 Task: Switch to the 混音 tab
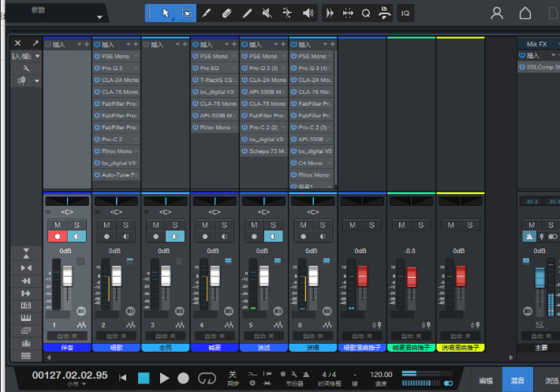click(x=517, y=381)
